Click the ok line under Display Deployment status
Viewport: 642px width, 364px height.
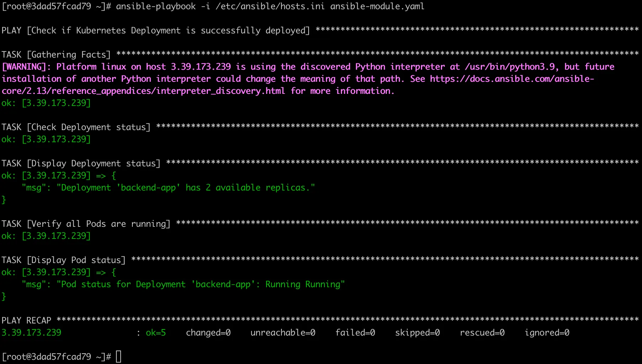59,176
